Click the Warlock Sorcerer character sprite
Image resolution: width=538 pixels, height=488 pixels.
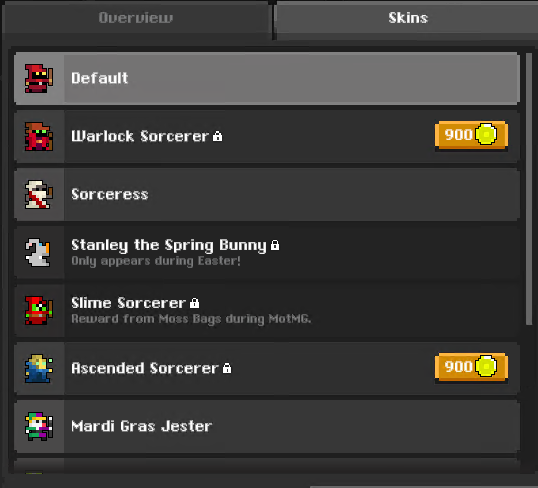pyautogui.click(x=39, y=136)
